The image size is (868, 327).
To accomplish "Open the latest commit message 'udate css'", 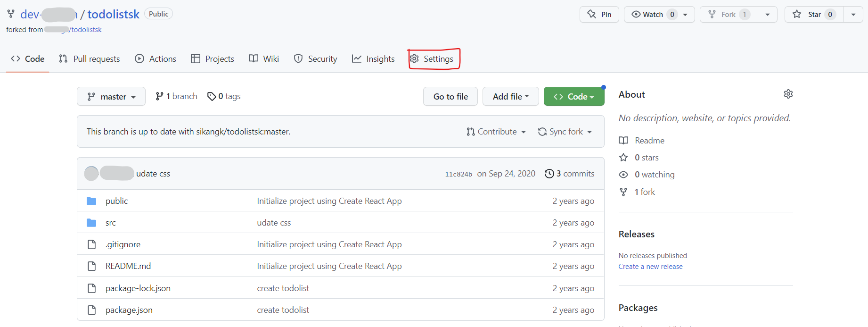I will [153, 174].
